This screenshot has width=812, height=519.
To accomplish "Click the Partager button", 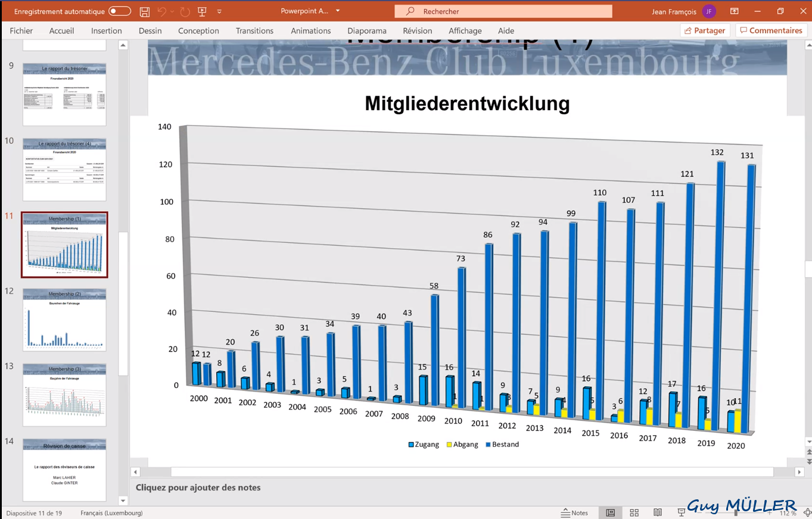I will 705,30.
